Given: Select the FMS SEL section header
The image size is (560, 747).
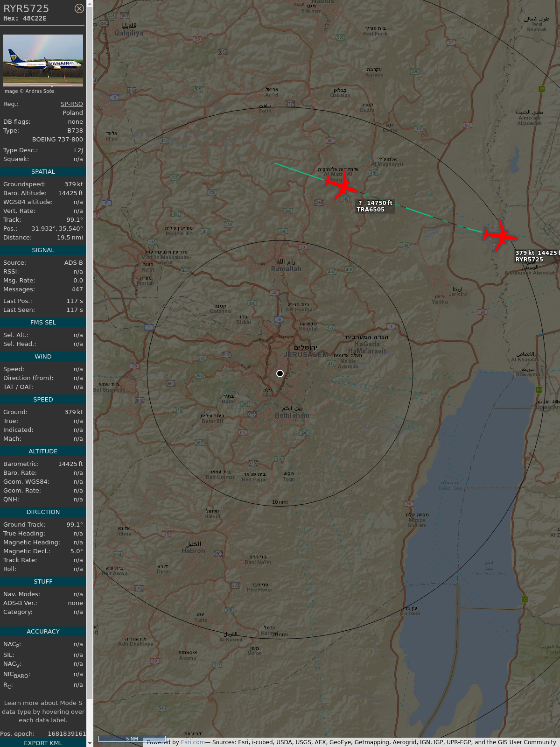Looking at the screenshot, I should click(43, 323).
